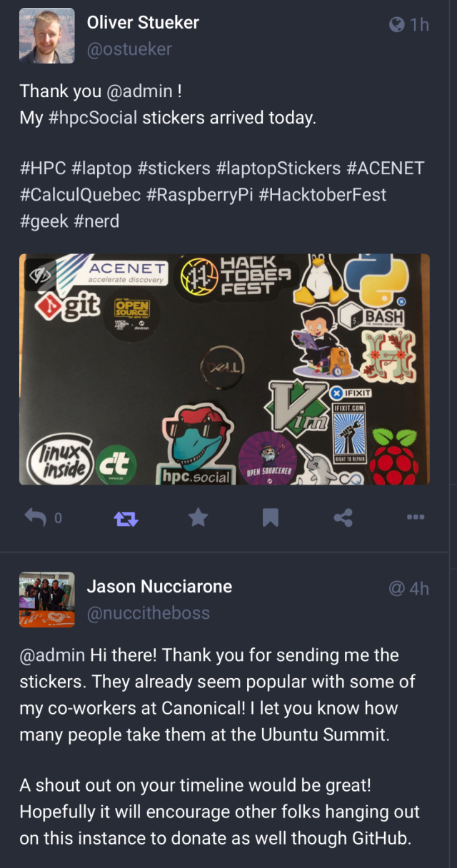This screenshot has width=457, height=868.
Task: Favourite the post with the star icon
Action: 198,518
